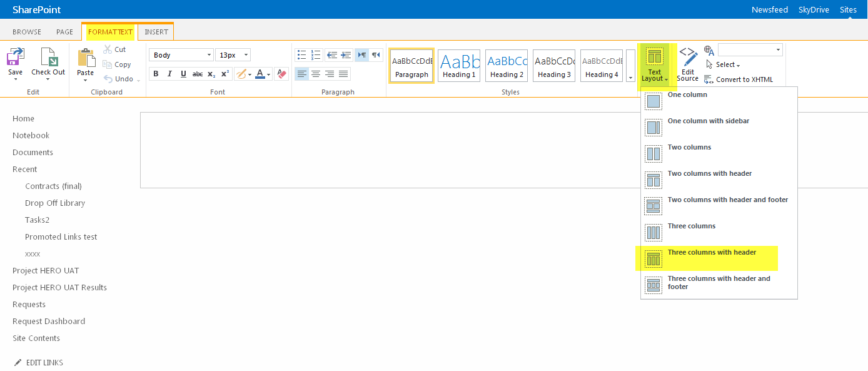This screenshot has height=371, width=868.
Task: Insert a bulleted list
Action: pos(302,55)
